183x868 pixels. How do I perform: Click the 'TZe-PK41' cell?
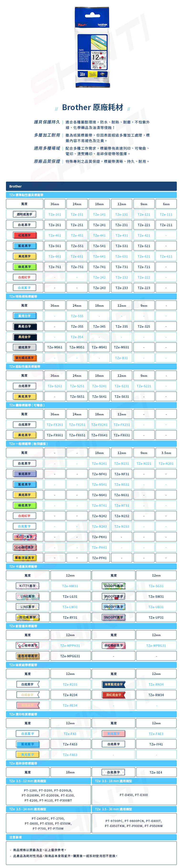(x=99, y=537)
